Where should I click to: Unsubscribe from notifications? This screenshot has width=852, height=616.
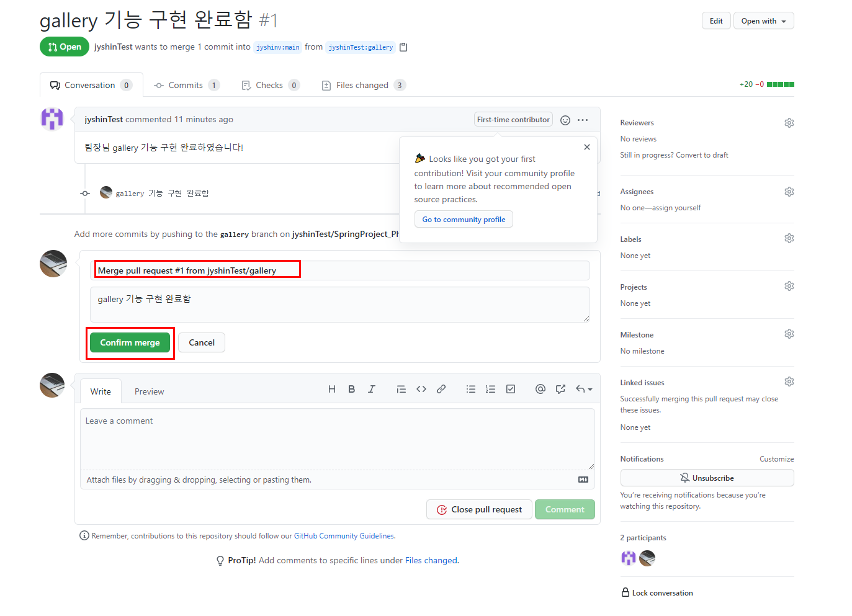point(707,478)
